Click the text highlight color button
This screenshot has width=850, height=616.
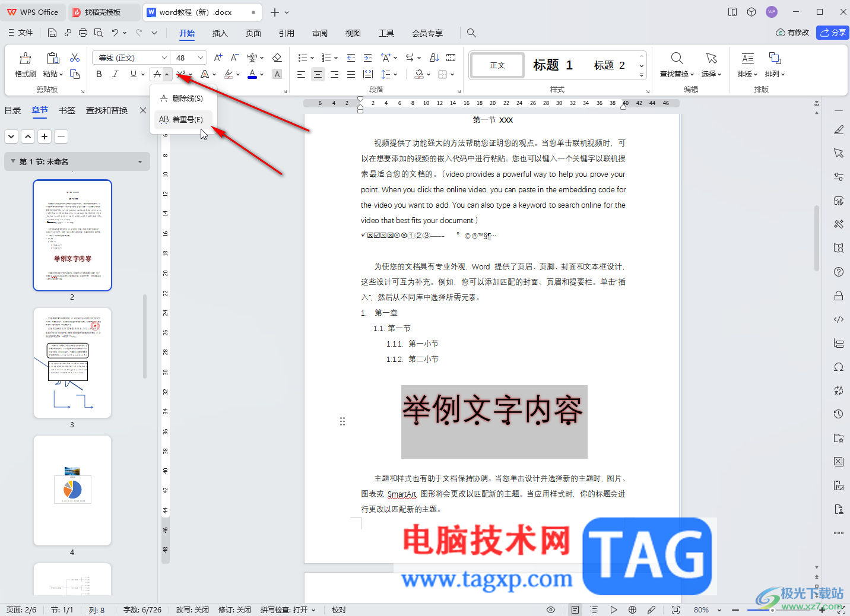pyautogui.click(x=229, y=74)
